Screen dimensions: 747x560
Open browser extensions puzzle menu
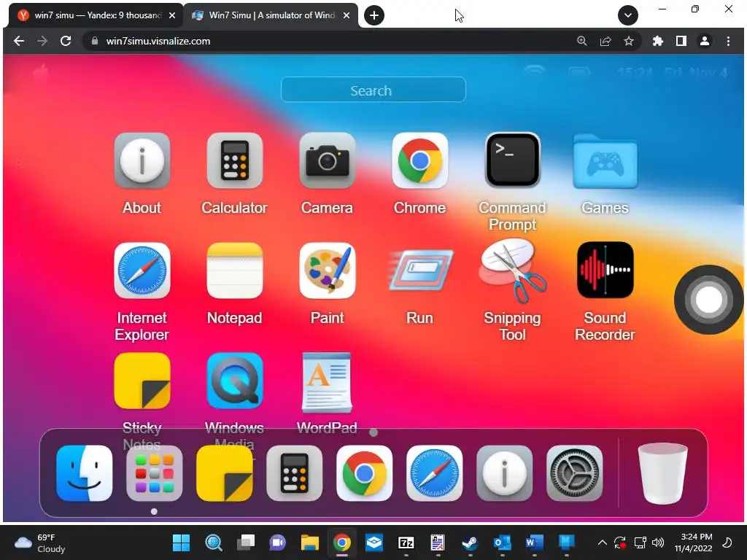tap(658, 41)
